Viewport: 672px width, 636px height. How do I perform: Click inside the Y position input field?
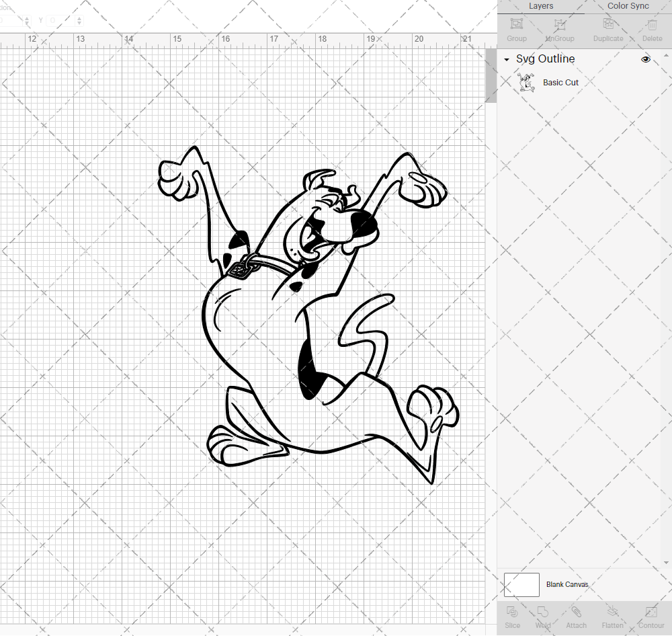[x=60, y=20]
